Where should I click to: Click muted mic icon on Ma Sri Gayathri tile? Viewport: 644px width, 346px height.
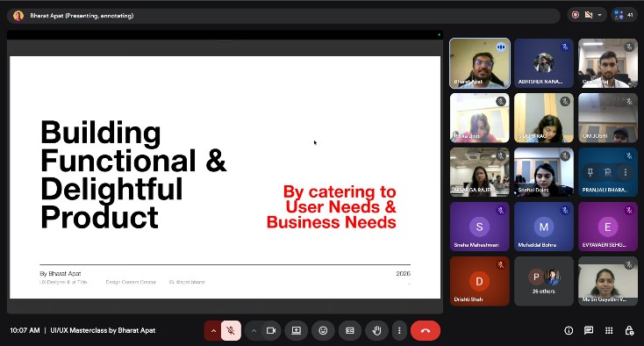click(629, 265)
